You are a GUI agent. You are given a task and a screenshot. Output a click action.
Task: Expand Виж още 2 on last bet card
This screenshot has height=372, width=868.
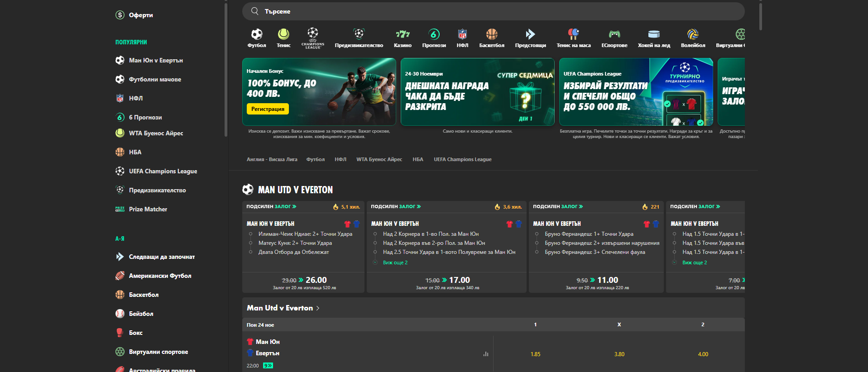coord(694,262)
